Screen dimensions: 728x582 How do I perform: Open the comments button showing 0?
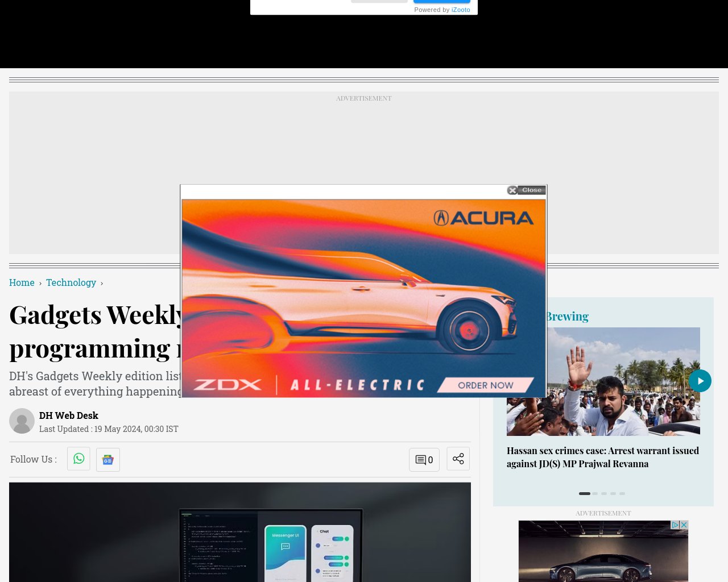[424, 460]
